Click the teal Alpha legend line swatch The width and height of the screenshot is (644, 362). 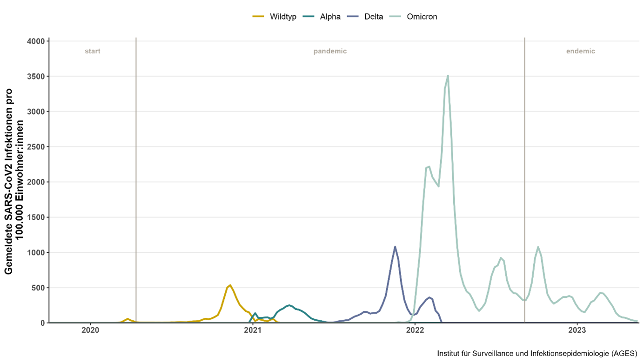[x=309, y=17]
